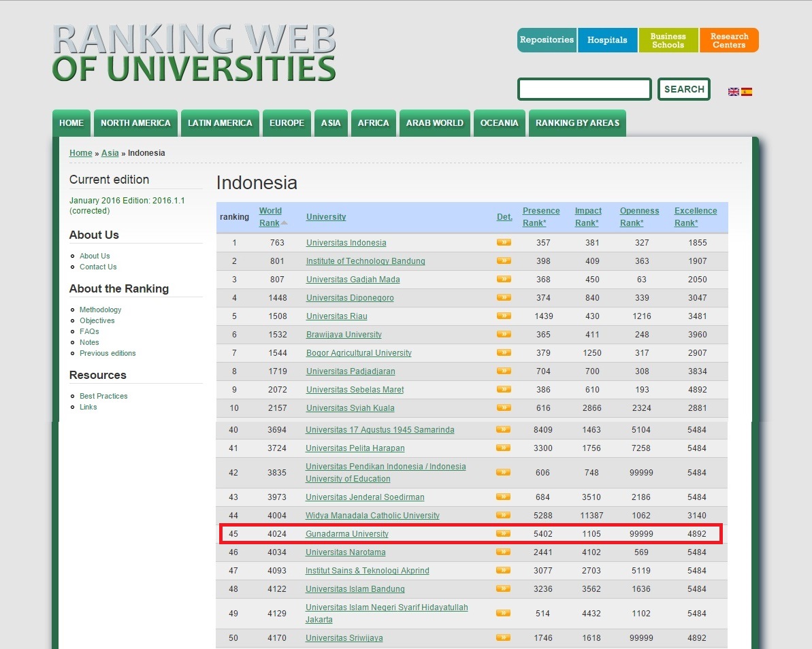This screenshot has height=649, width=812.
Task: Open the FAQs sidebar link
Action: [89, 331]
